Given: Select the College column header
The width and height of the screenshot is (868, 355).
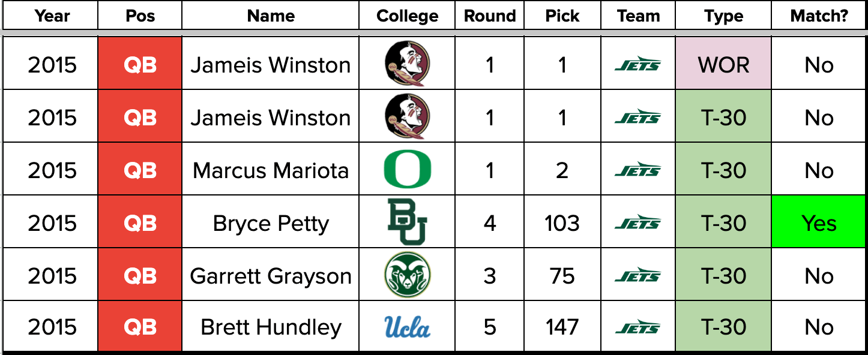Looking at the screenshot, I should point(408,16).
